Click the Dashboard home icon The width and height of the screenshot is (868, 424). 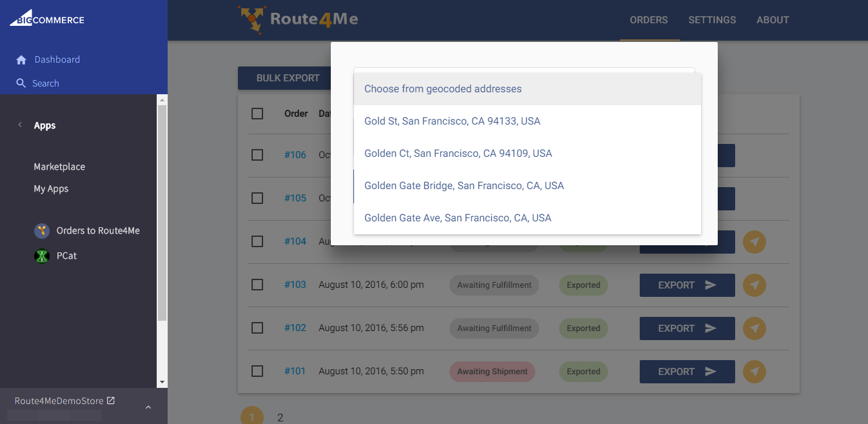click(21, 60)
